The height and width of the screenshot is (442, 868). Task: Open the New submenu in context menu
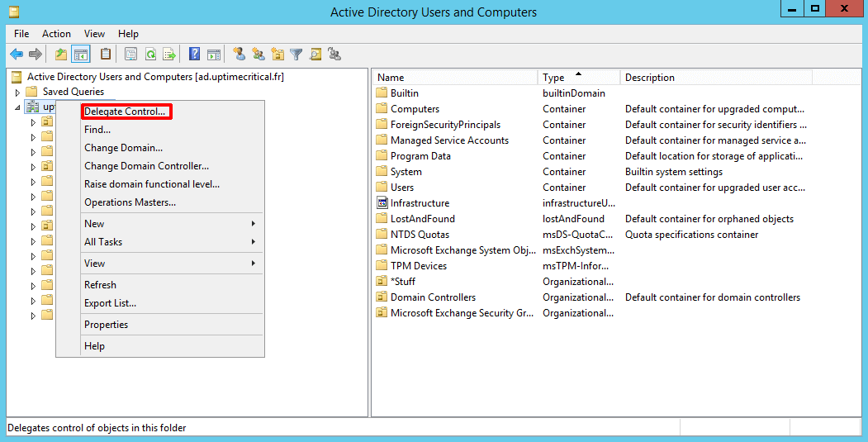170,224
